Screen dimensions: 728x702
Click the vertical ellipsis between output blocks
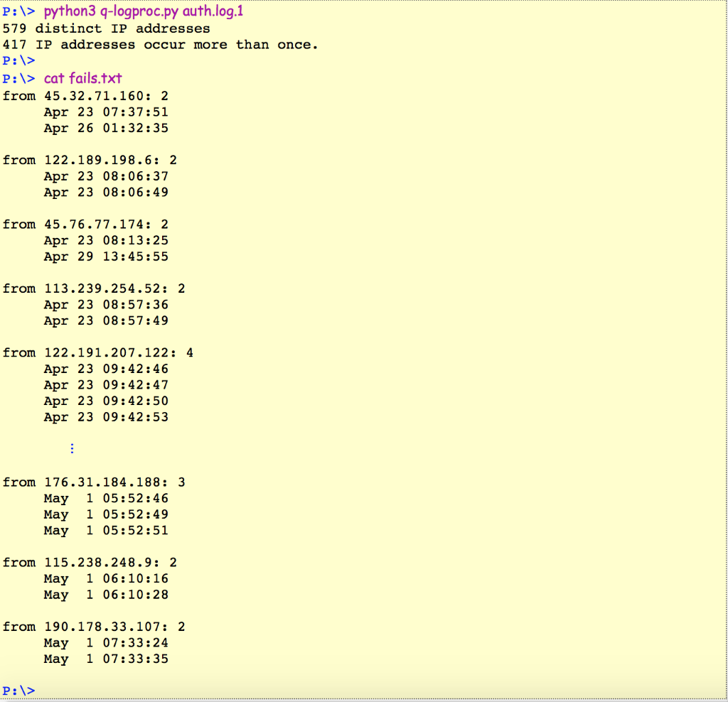(71, 448)
